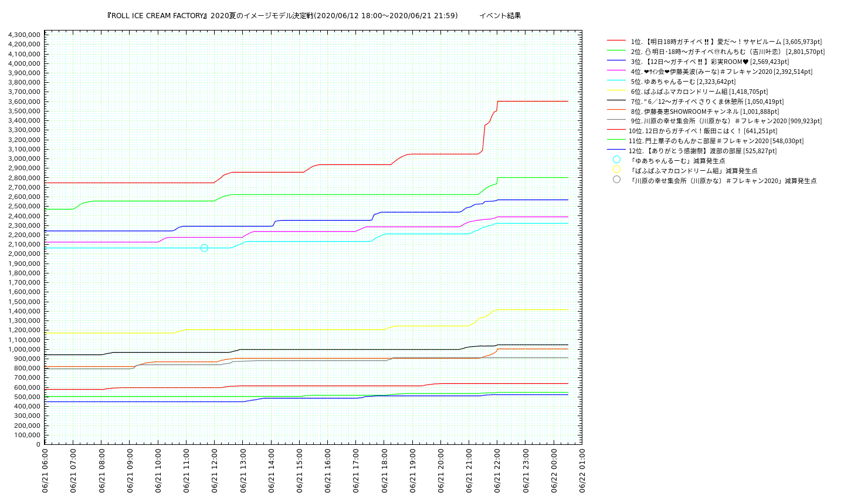Click the blue line sample beside 3位 legend
Image resolution: width=868 pixels, height=493 pixels.
point(616,60)
